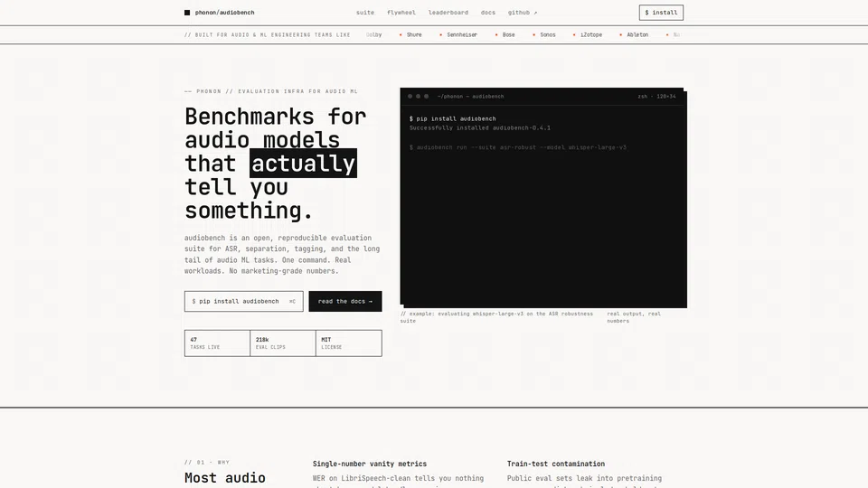Click the Sennheiser name in the ticker
This screenshot has height=488, width=868.
(x=462, y=35)
